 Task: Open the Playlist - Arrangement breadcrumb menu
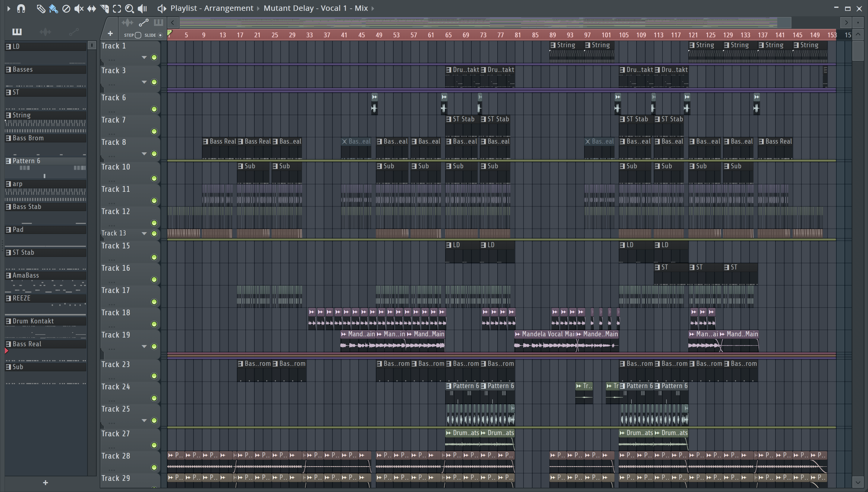212,8
